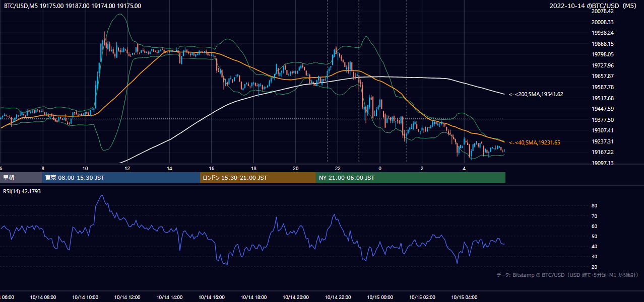Click hour label 18 under price chart

[253, 168]
